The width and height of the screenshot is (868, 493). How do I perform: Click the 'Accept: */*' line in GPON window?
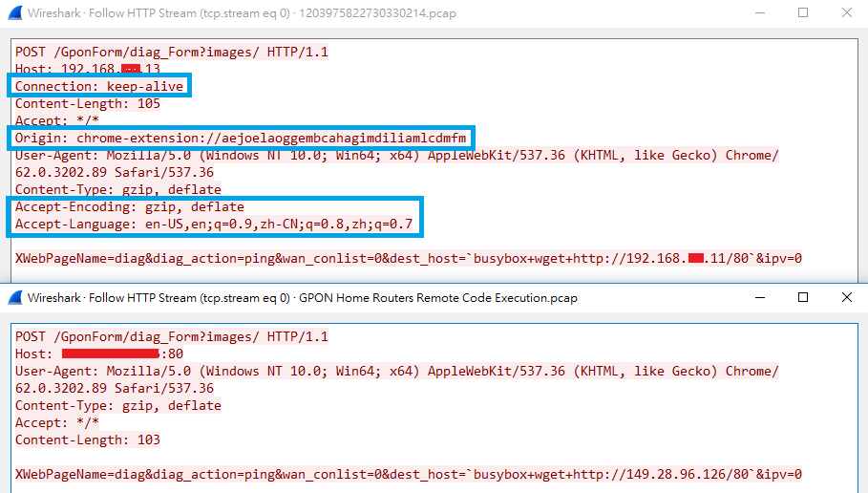(57, 422)
